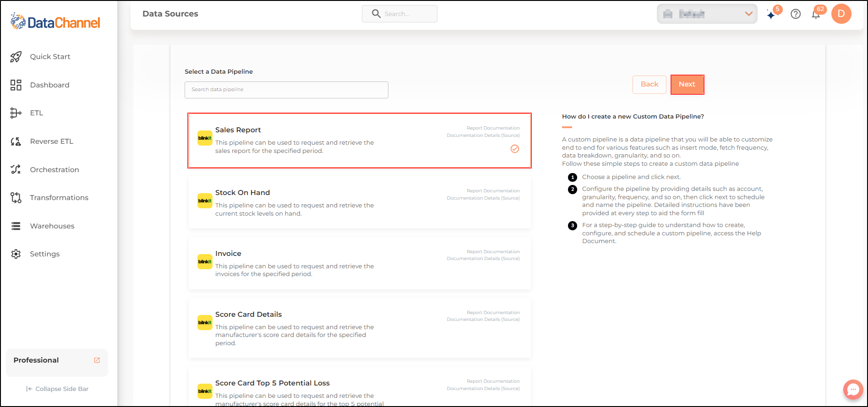868x407 pixels.
Task: Expand the workspace selector dropdown
Action: tap(707, 14)
